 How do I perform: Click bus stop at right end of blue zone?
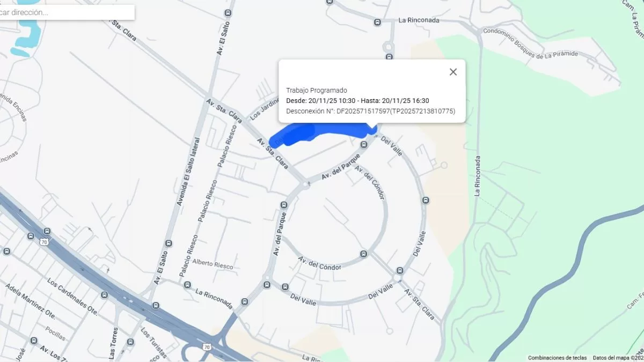[x=364, y=144]
